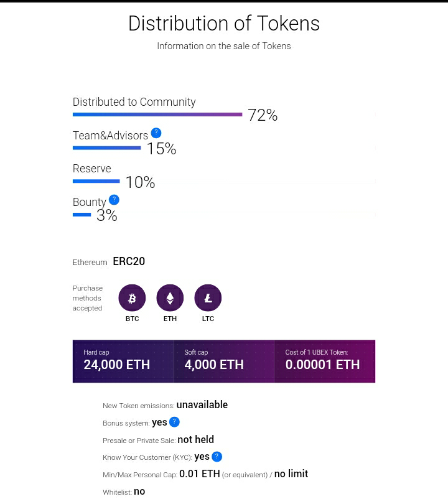Click the Distribution of Tokens heading
The width and height of the screenshot is (448, 504).
tap(224, 24)
